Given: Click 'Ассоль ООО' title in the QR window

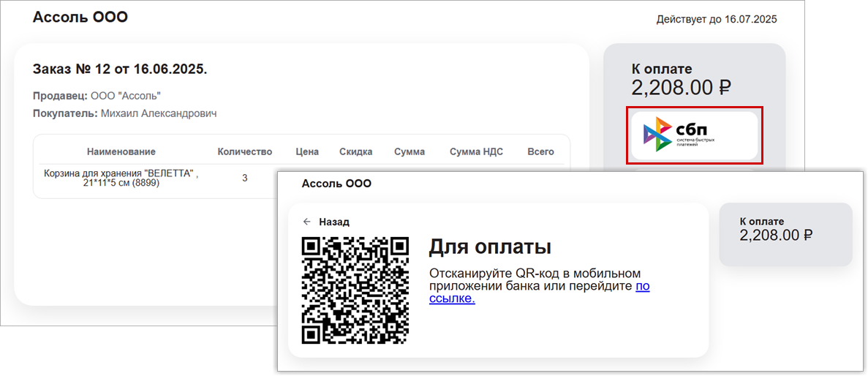Looking at the screenshot, I should tap(336, 184).
